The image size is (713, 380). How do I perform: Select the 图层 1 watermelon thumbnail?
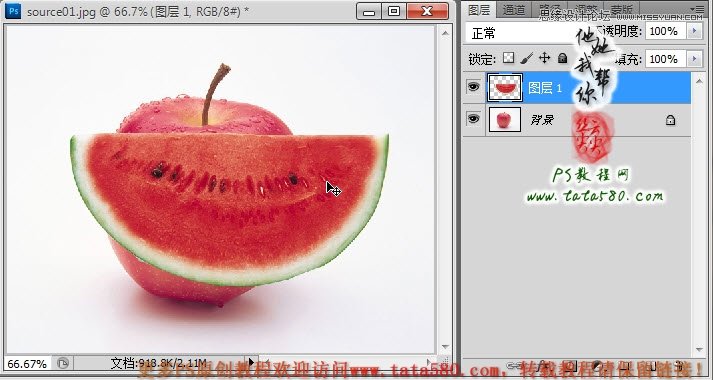coord(505,87)
